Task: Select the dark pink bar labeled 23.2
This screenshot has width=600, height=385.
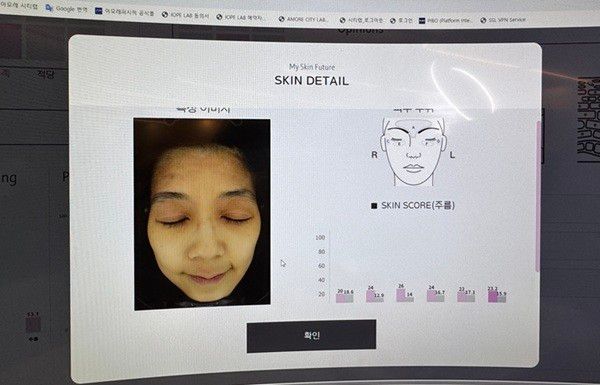Action: 493,297
